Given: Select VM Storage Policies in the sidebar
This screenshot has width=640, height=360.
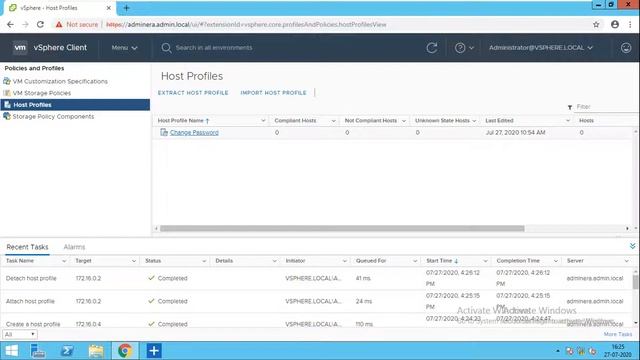Looking at the screenshot, I should tap(42, 93).
